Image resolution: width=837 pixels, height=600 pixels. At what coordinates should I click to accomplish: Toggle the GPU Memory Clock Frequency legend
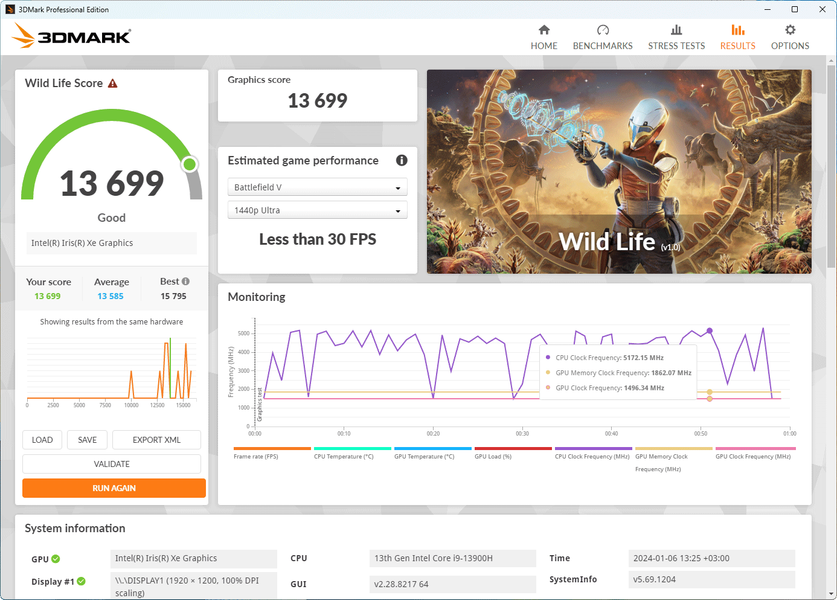(673, 459)
